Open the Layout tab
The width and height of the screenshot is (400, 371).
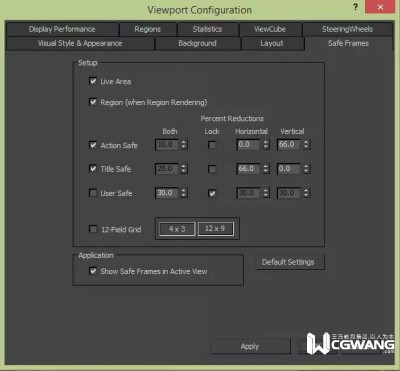click(272, 43)
